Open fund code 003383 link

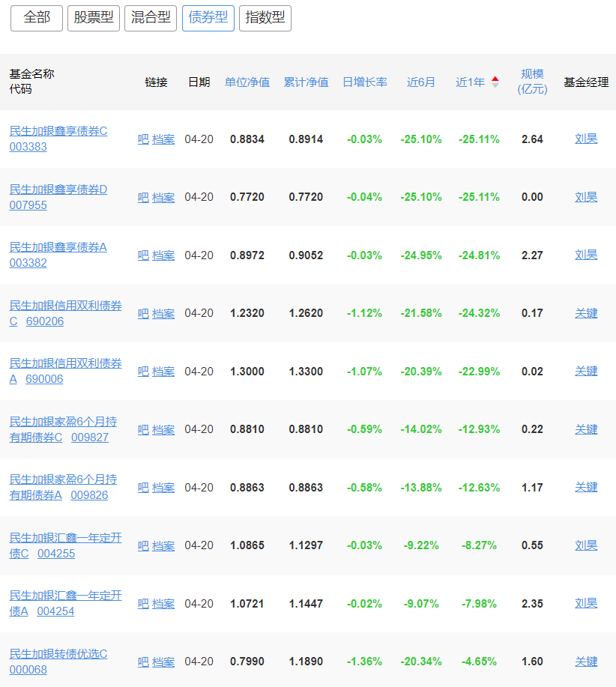tap(28, 147)
